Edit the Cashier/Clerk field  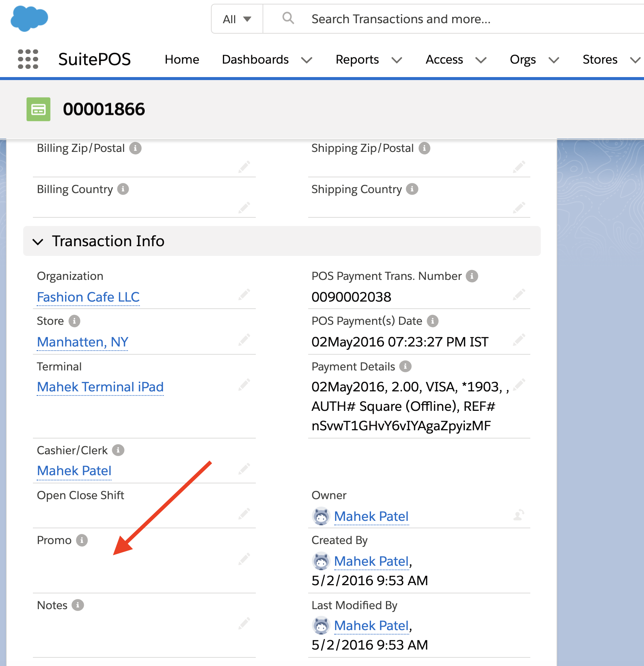(x=244, y=469)
